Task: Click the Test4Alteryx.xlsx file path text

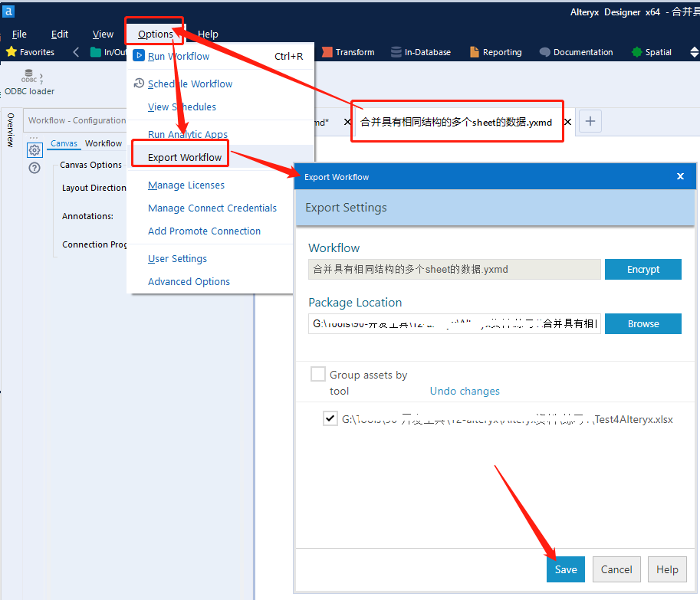Action: click(507, 419)
